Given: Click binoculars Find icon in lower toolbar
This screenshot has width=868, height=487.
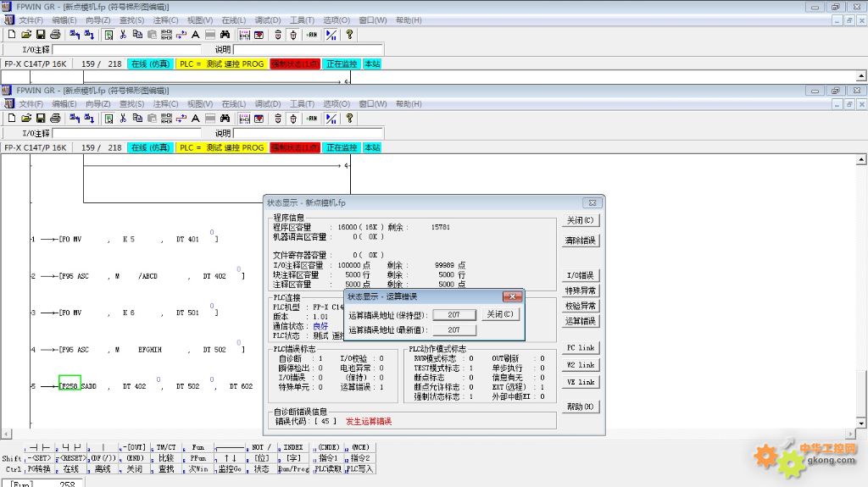Looking at the screenshot, I should (x=225, y=118).
